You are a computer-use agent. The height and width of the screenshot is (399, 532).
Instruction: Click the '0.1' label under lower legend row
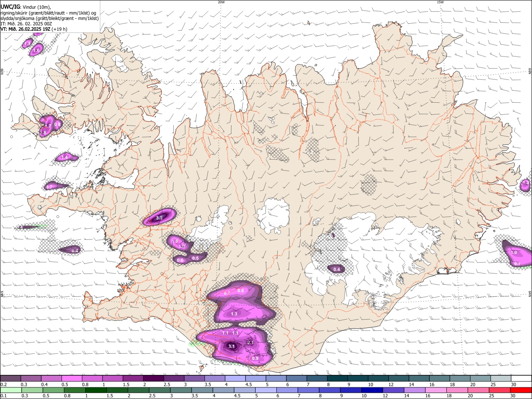(x=3, y=396)
